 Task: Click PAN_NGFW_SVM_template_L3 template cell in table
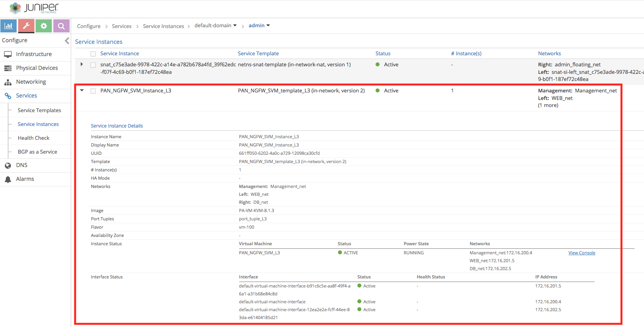pyautogui.click(x=301, y=90)
